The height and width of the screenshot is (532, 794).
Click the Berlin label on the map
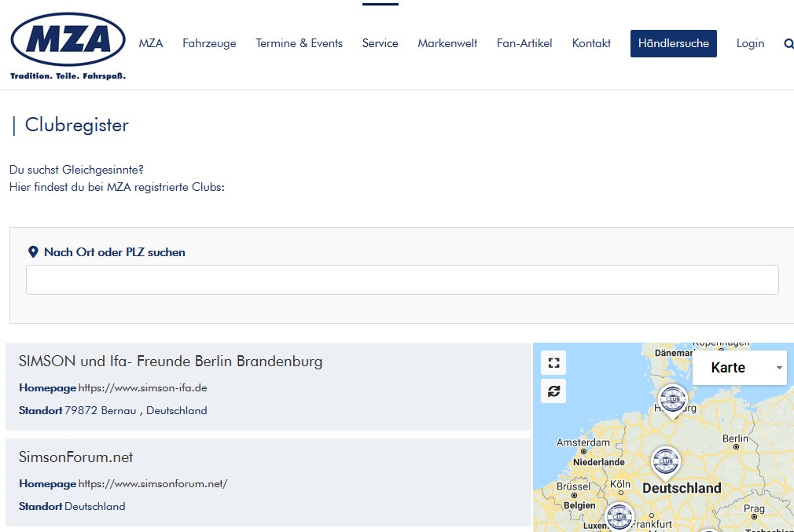[x=735, y=438]
